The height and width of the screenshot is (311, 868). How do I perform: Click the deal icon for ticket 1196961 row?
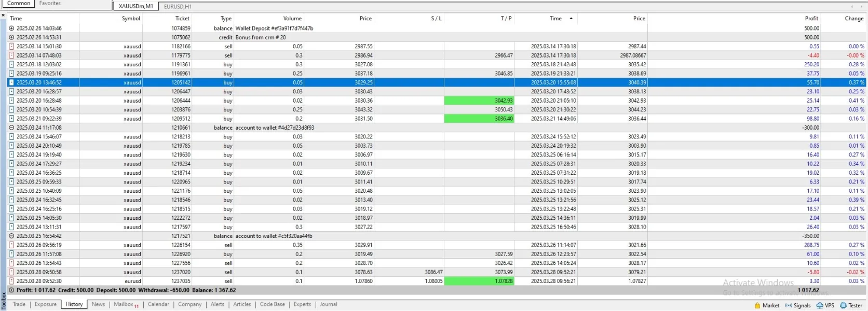[x=11, y=74]
